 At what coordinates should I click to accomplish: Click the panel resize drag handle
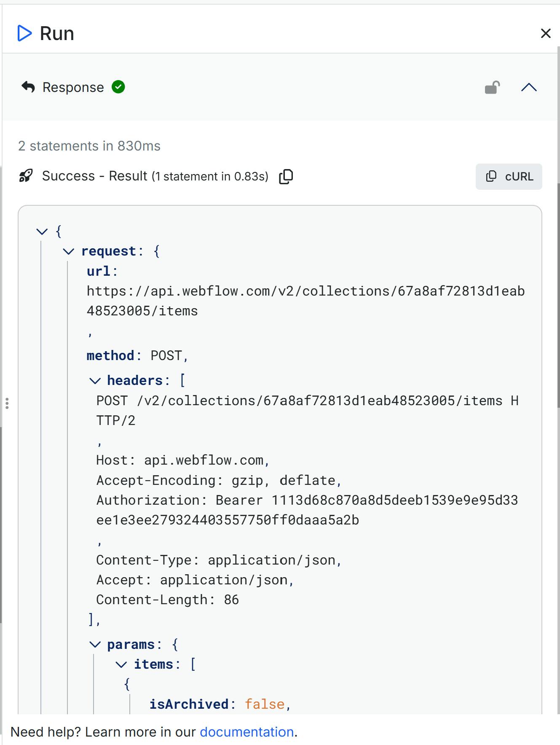(7, 403)
